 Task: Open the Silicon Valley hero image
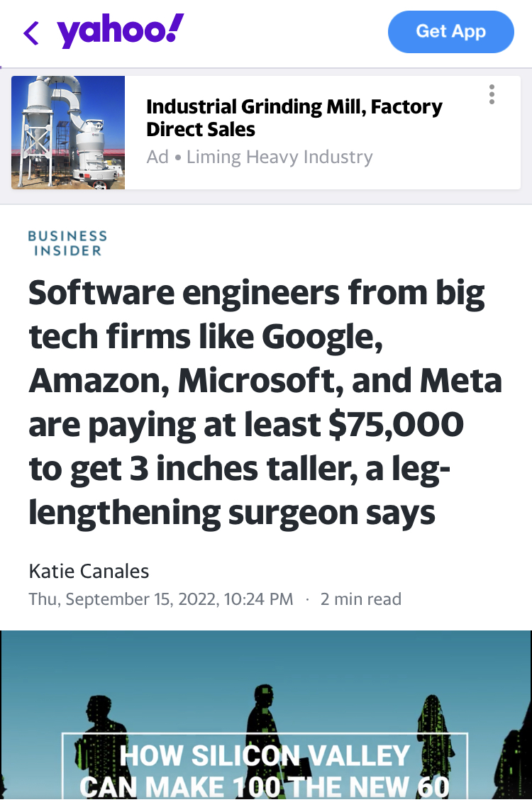pyautogui.click(x=266, y=715)
